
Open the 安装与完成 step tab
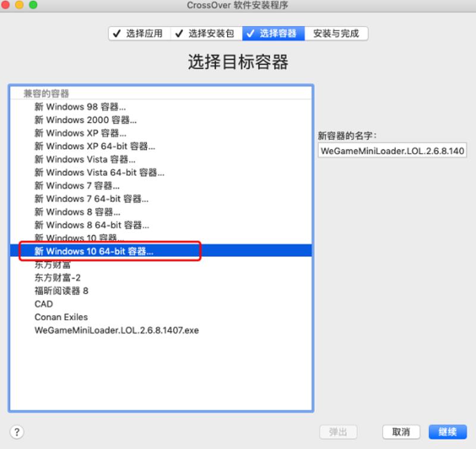tap(336, 33)
